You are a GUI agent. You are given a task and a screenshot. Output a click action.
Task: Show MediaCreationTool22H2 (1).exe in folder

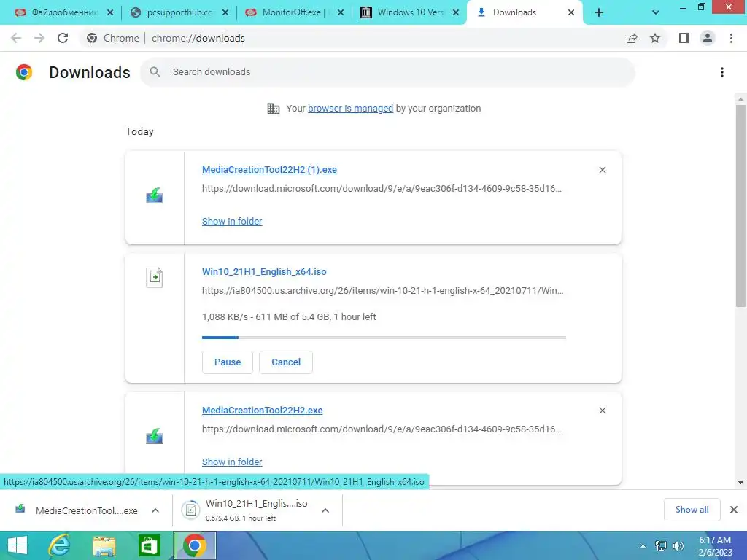[232, 222]
